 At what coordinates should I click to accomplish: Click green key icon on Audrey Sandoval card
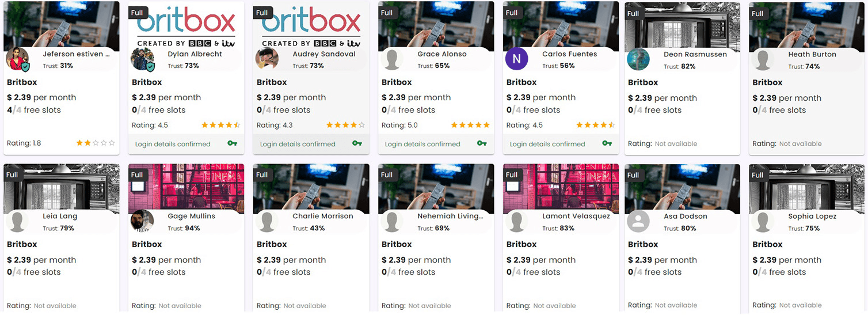pyautogui.click(x=357, y=143)
